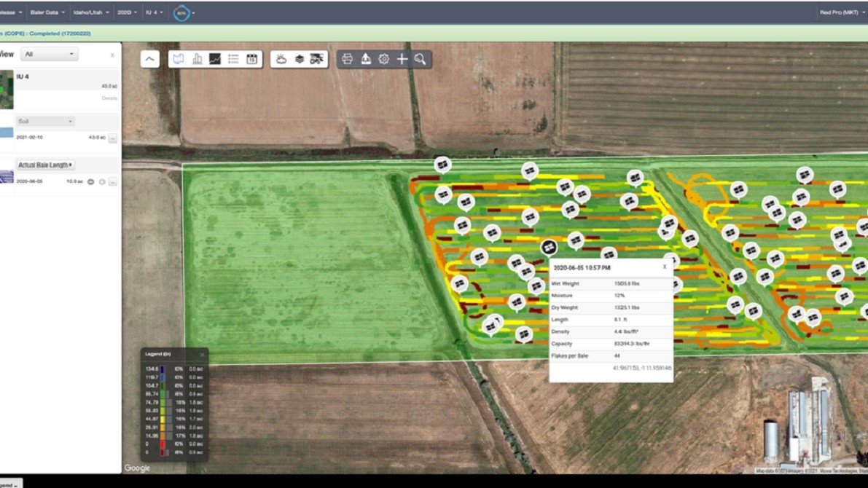Open the bar chart view icon
Image resolution: width=868 pixels, height=488 pixels.
198,60
